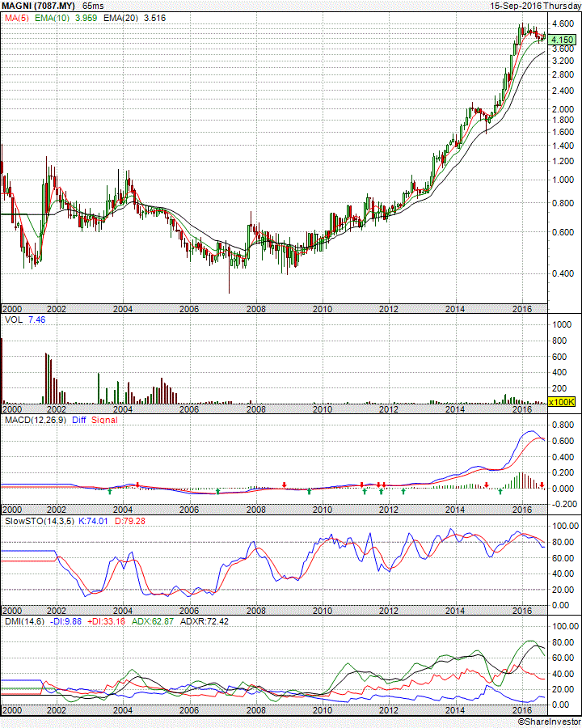
Task: Click the 4.600 price axis label
Action: 563,23
